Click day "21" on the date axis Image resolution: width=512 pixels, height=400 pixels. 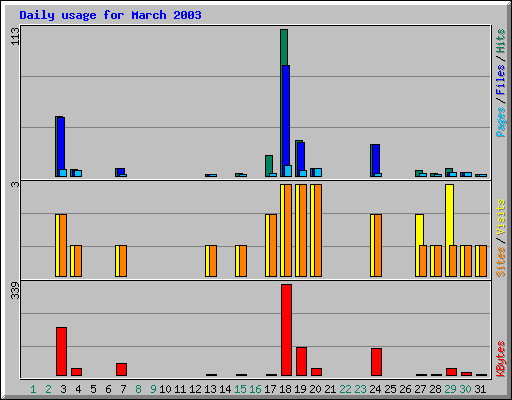coord(330,389)
